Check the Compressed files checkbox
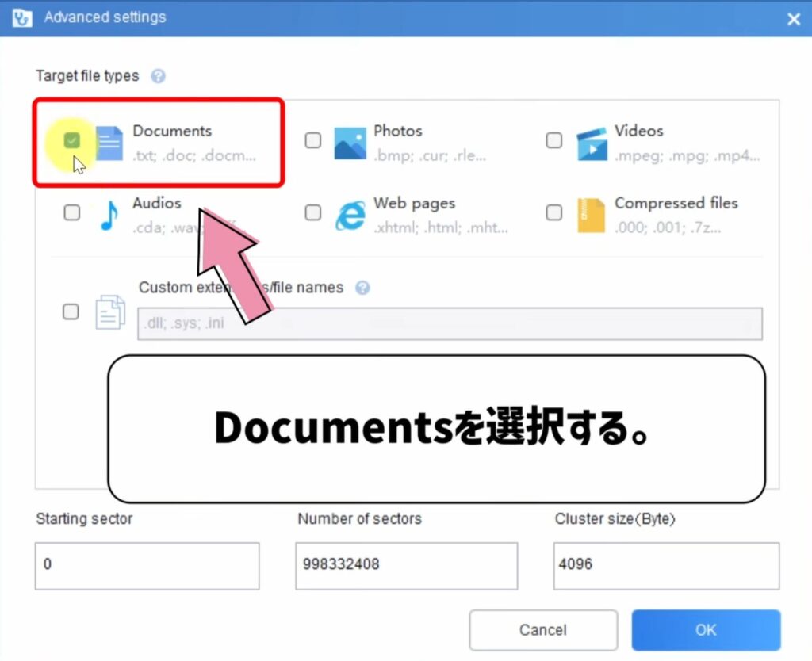 tap(553, 212)
